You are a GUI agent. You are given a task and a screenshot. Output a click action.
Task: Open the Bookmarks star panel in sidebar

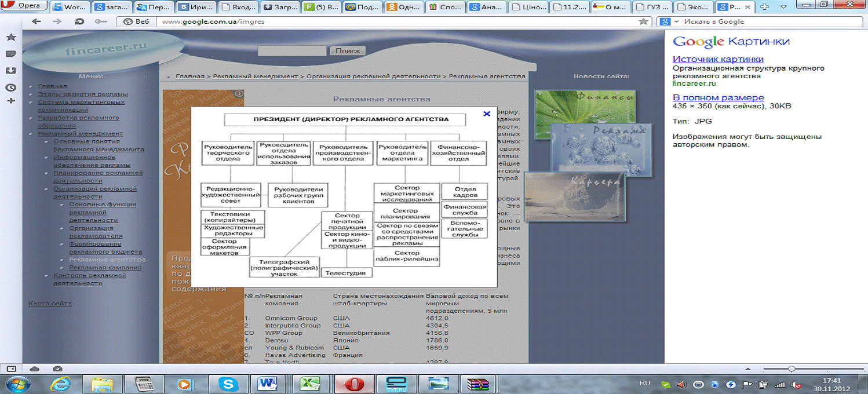pos(10,37)
